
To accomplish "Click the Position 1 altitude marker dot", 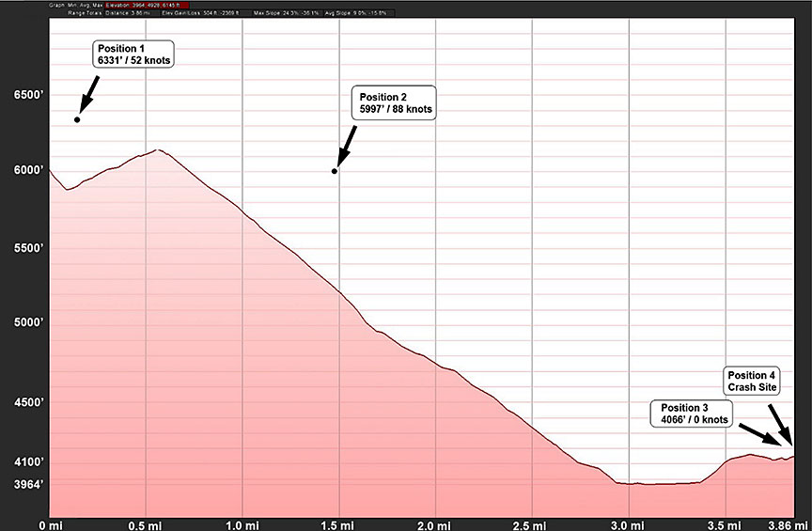I will (78, 119).
